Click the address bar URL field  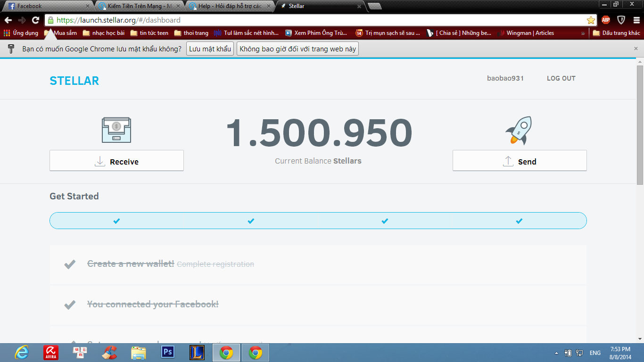pyautogui.click(x=321, y=20)
